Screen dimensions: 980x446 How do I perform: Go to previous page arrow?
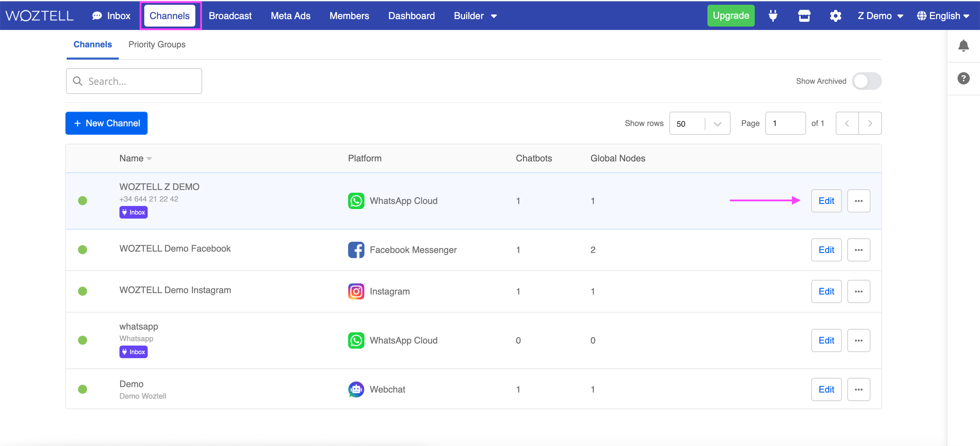pos(847,123)
